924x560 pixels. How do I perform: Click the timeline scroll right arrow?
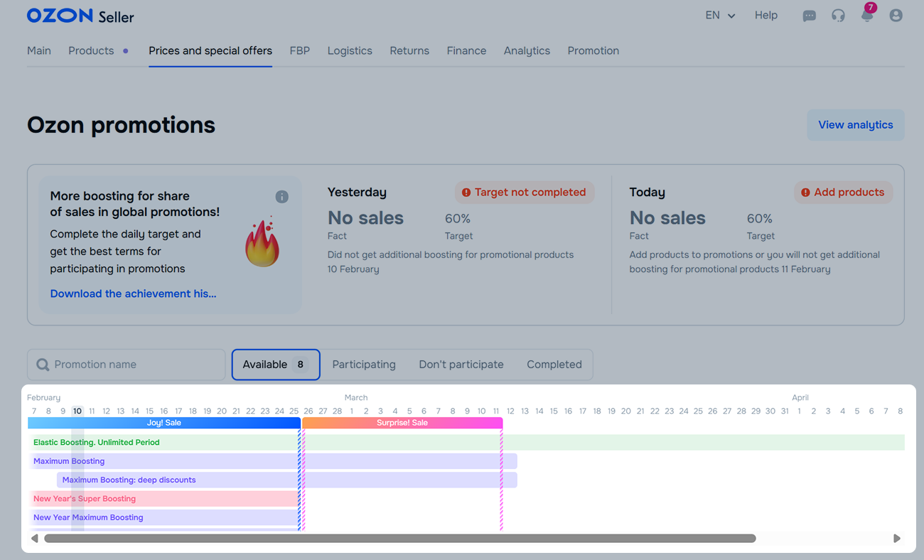coord(897,539)
